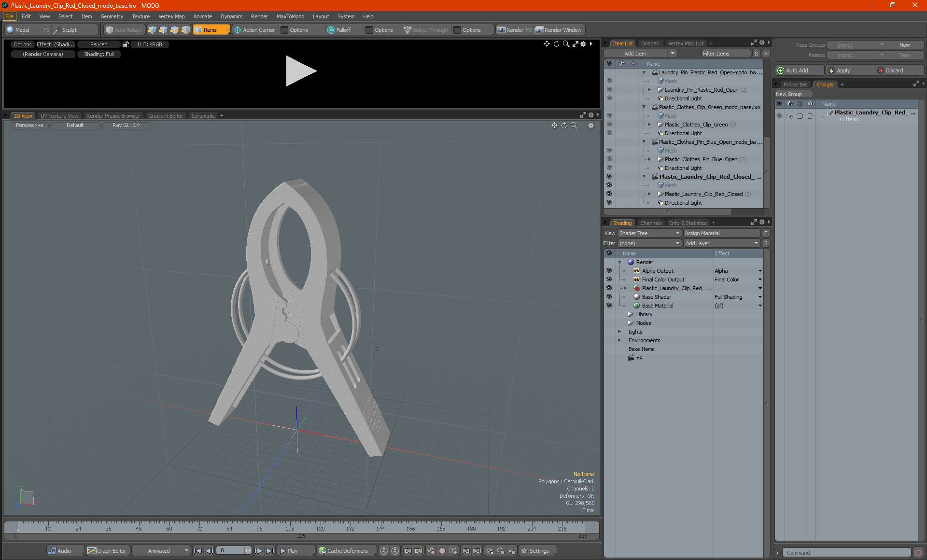Go to the last frame
Viewport: 927px width, 560px height.
pos(270,551)
